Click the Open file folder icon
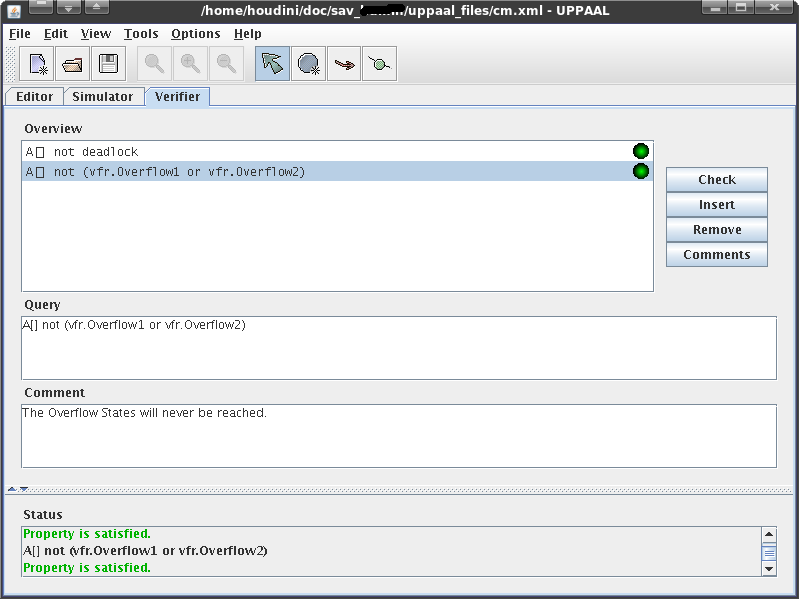This screenshot has height=599, width=799. (x=72, y=64)
